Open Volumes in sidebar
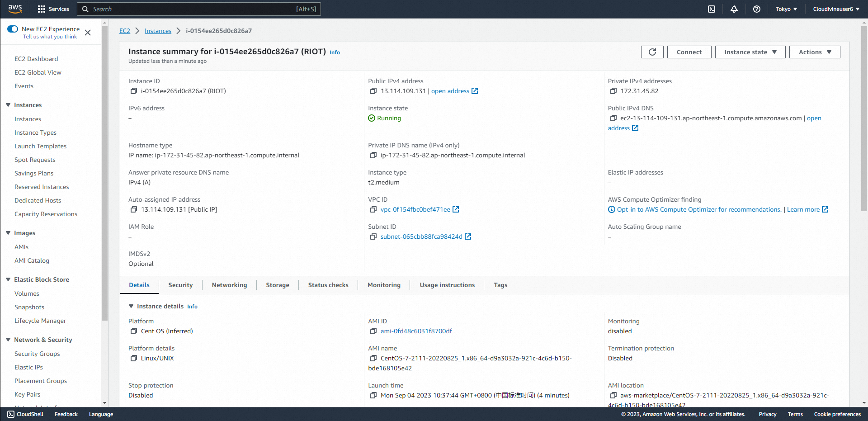This screenshot has width=868, height=421. tap(27, 293)
